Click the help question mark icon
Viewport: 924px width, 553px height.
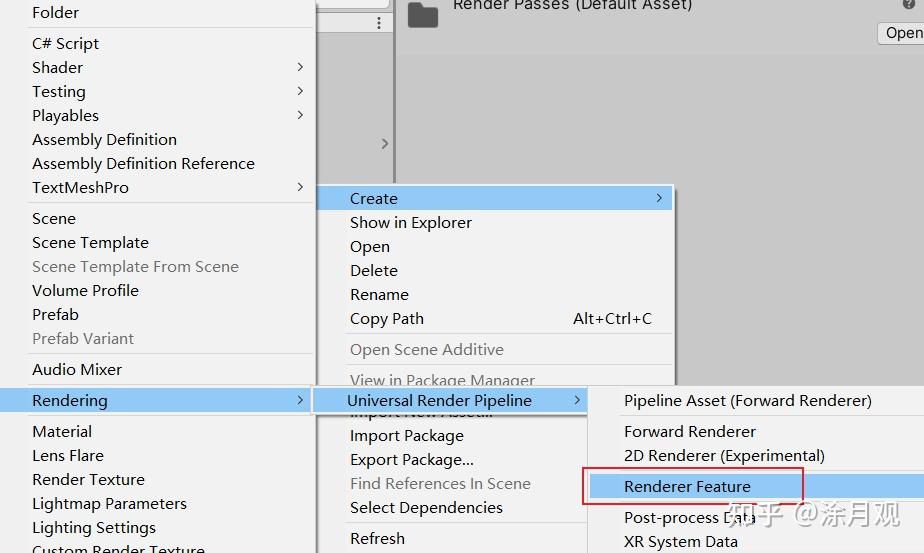tap(909, 5)
